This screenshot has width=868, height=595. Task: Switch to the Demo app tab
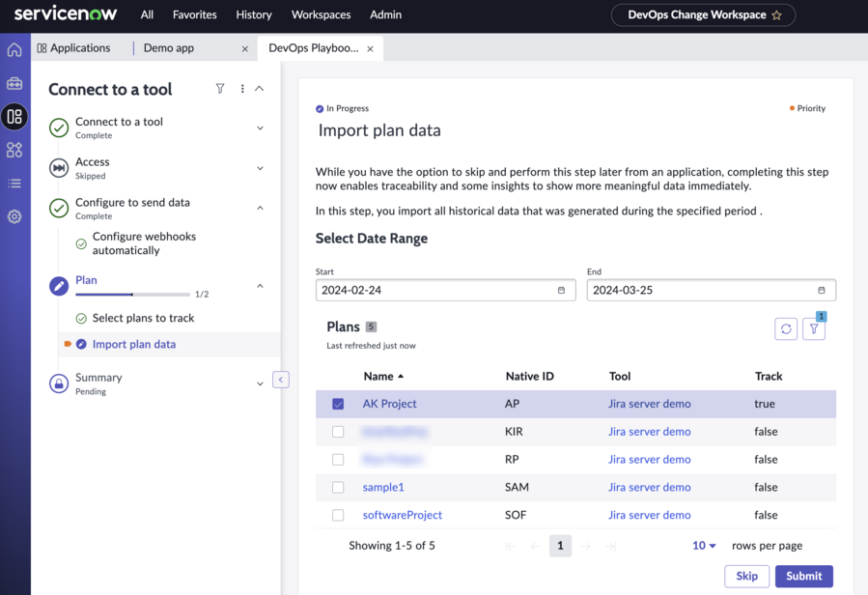click(x=168, y=48)
